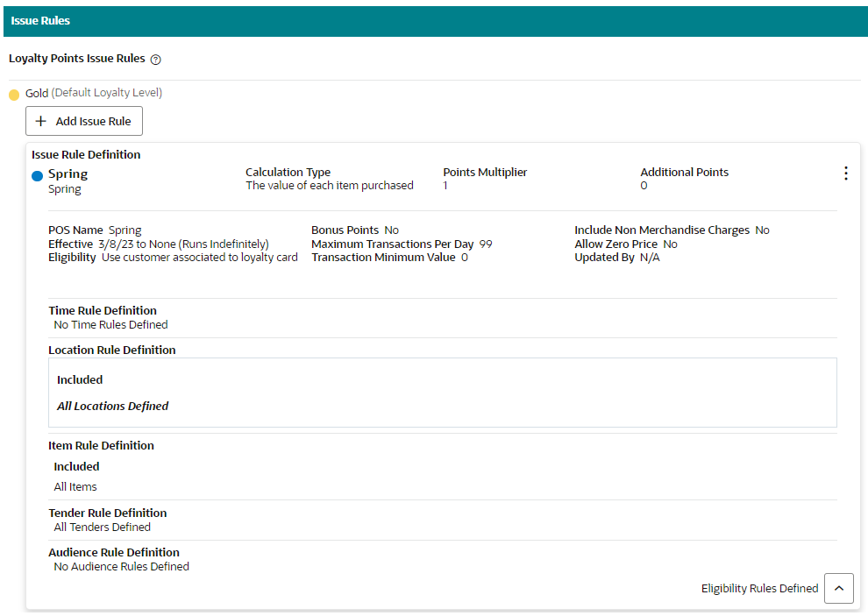Click the bold Spring rule name
The image size is (868, 616).
[x=68, y=173]
